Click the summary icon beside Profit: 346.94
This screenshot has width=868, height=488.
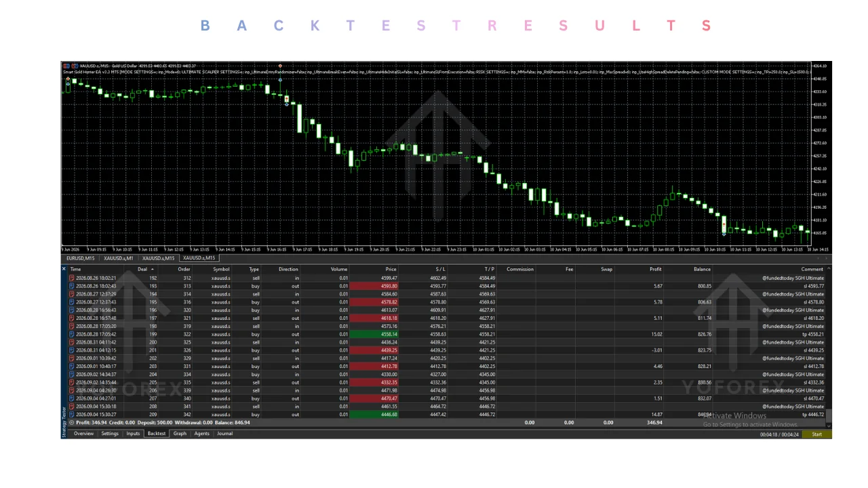pos(72,422)
